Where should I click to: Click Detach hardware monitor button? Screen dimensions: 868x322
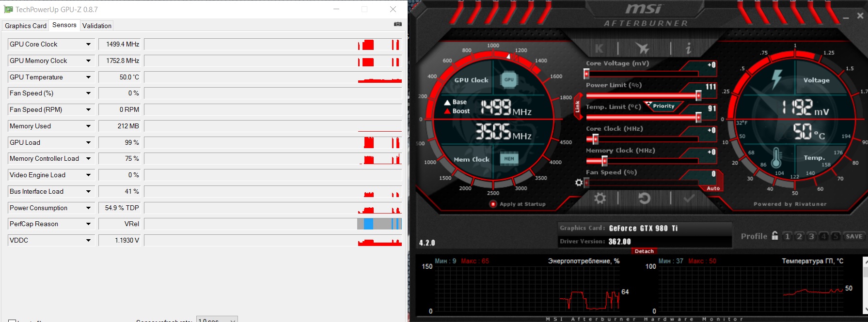click(644, 251)
